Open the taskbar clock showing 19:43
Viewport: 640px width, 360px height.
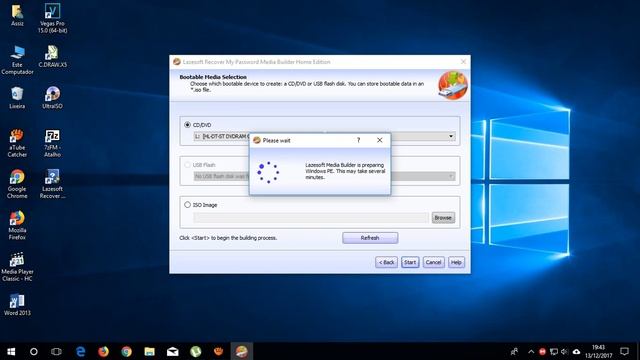tap(598, 351)
